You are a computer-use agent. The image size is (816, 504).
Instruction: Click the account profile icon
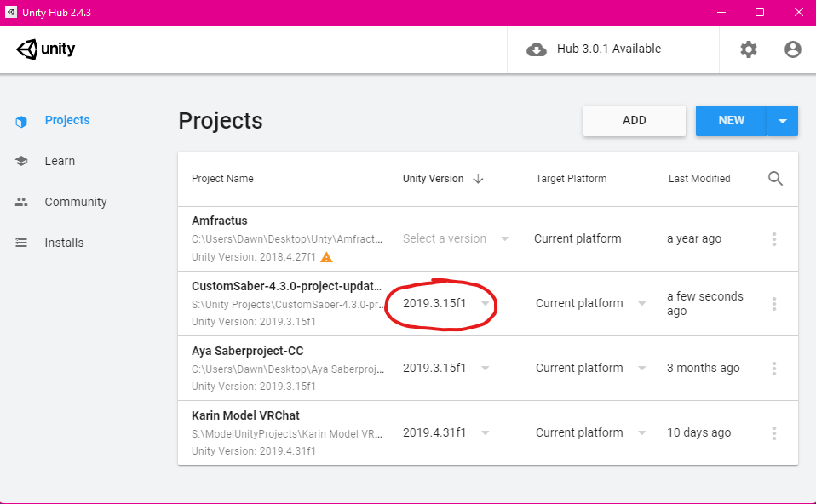click(792, 49)
